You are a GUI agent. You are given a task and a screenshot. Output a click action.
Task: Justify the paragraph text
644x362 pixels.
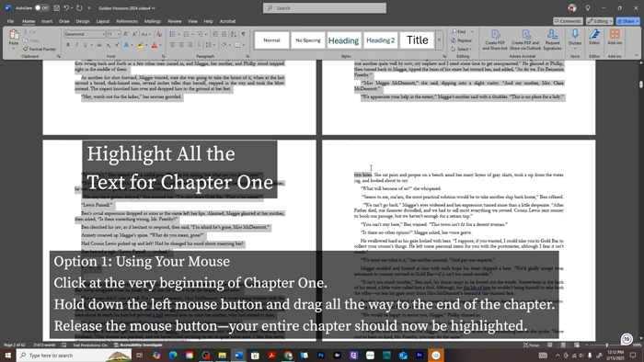199,45
